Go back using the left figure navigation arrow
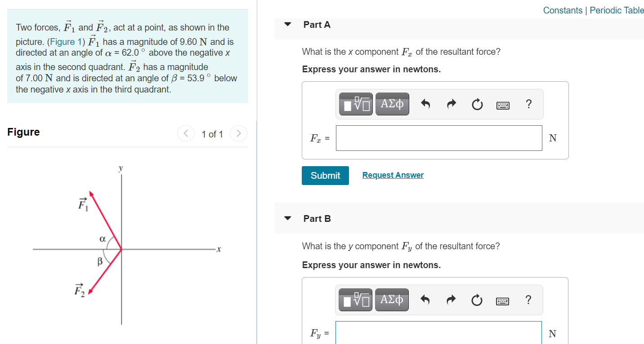The width and height of the screenshot is (644, 344). coord(186,133)
